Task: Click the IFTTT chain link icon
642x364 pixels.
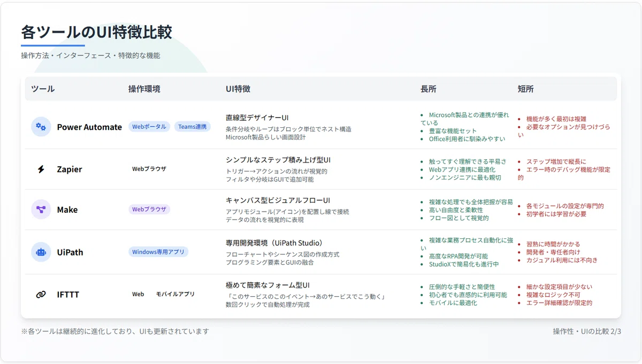Action: click(41, 295)
